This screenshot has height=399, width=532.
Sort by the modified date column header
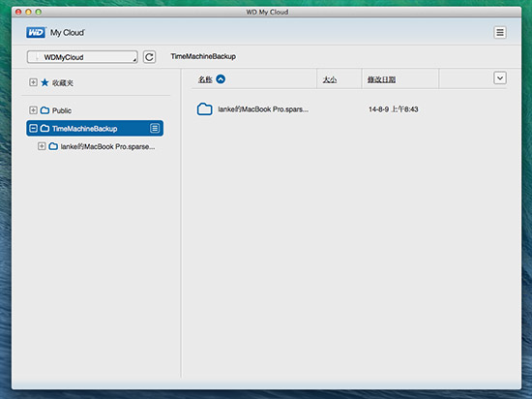381,79
